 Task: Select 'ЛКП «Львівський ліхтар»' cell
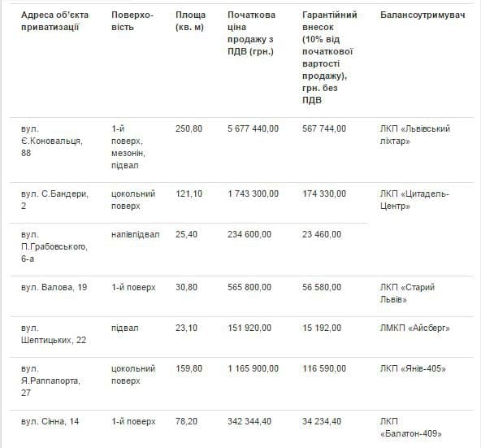[x=415, y=134]
